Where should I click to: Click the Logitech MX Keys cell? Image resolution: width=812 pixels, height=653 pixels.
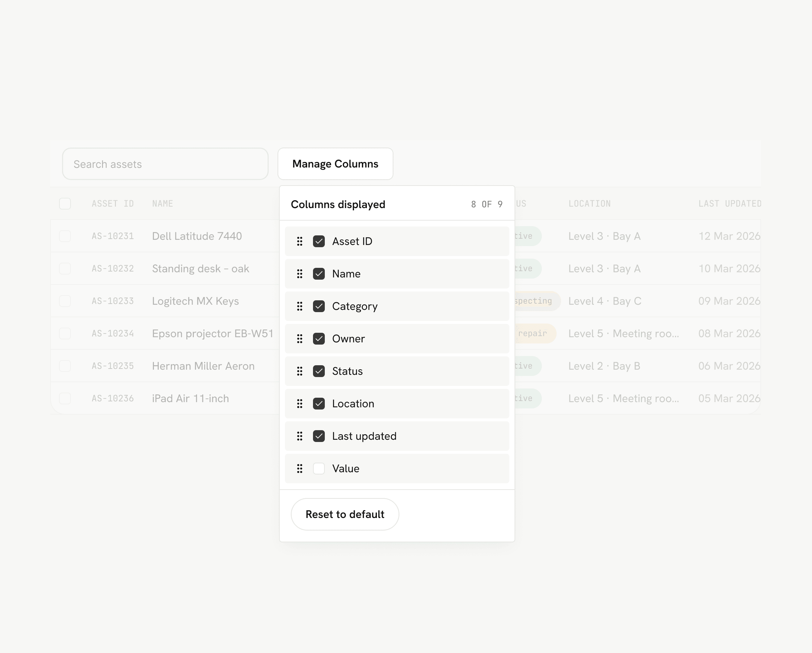coord(196,301)
